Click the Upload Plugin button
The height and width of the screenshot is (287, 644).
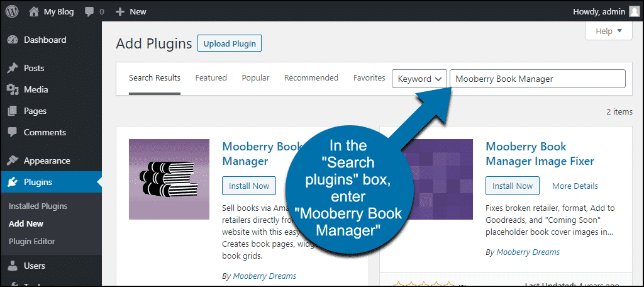pos(230,43)
